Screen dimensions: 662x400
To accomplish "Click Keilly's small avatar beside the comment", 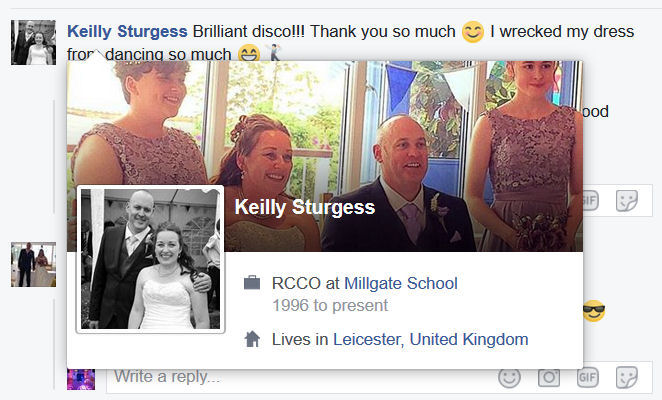I will 33,42.
